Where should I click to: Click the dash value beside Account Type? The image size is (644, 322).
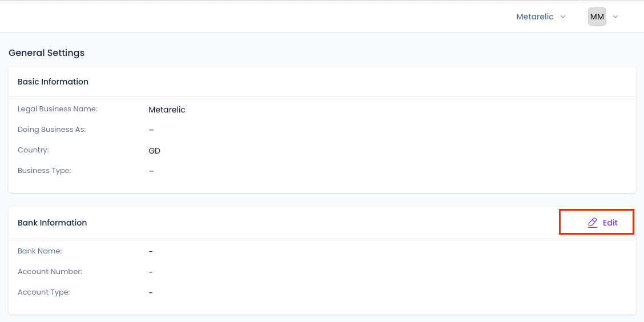tap(151, 292)
